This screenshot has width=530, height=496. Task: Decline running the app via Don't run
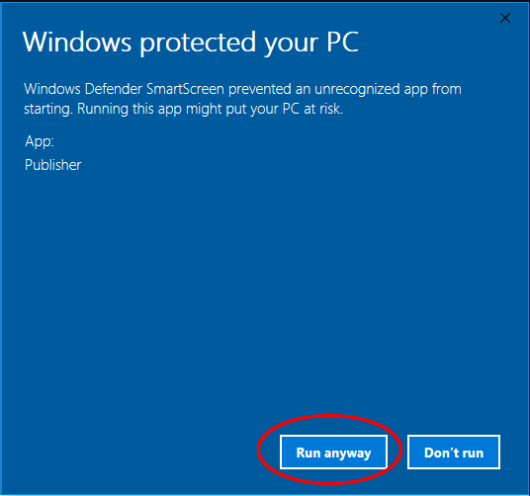(454, 452)
